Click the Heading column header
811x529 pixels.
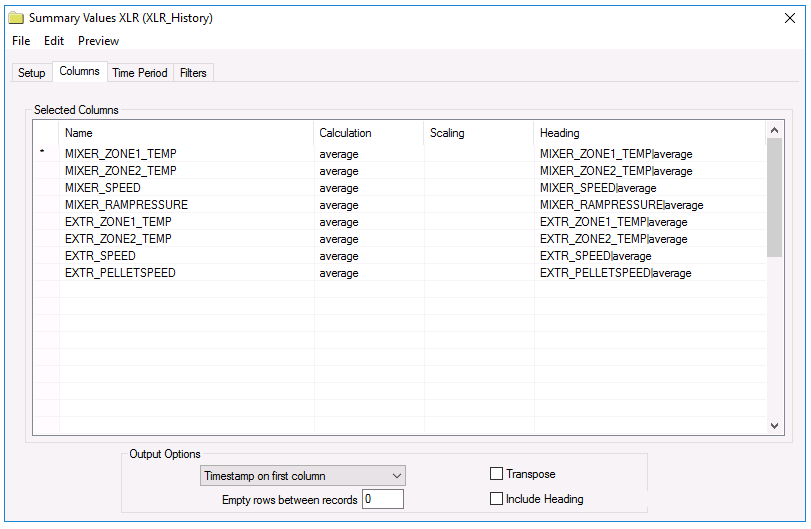point(650,133)
